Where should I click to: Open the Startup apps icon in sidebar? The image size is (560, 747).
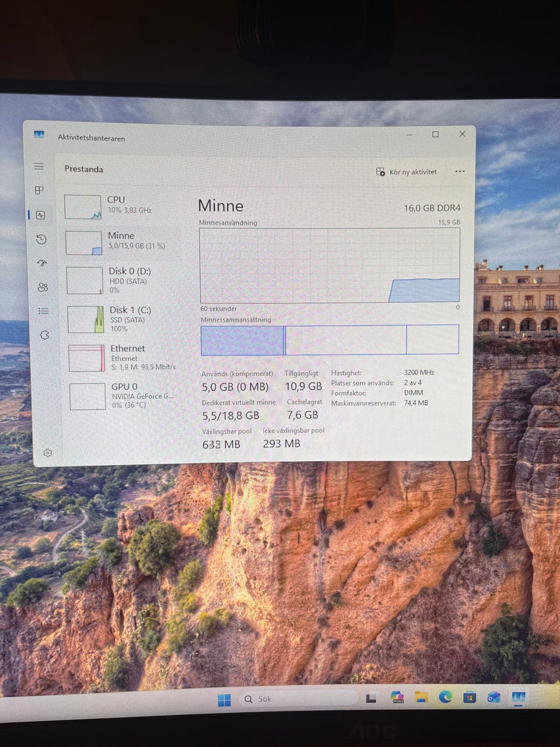pyautogui.click(x=42, y=263)
